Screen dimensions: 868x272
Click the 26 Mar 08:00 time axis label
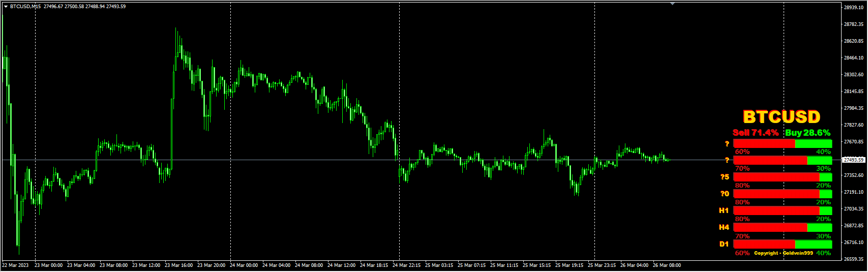pyautogui.click(x=667, y=265)
